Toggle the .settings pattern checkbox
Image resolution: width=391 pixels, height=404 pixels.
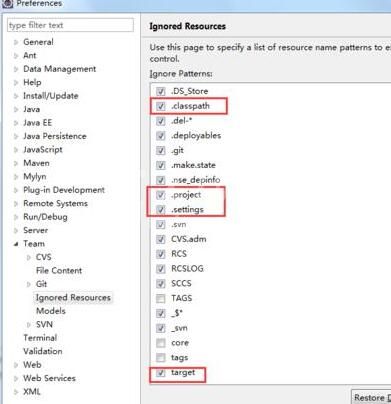(x=161, y=210)
